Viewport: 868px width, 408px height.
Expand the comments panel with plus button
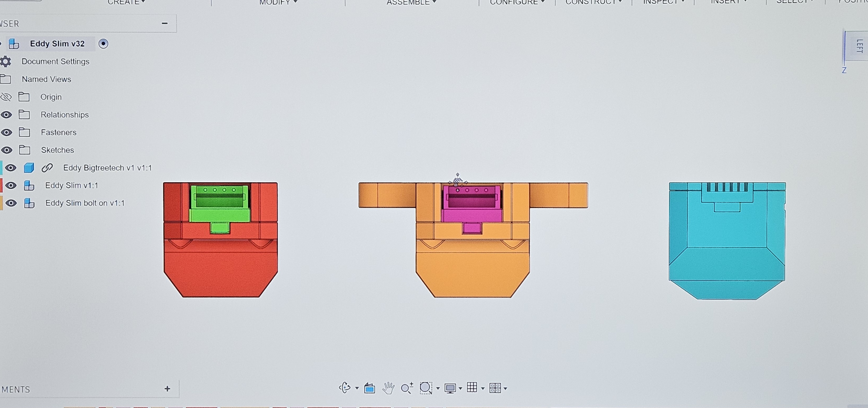(168, 389)
